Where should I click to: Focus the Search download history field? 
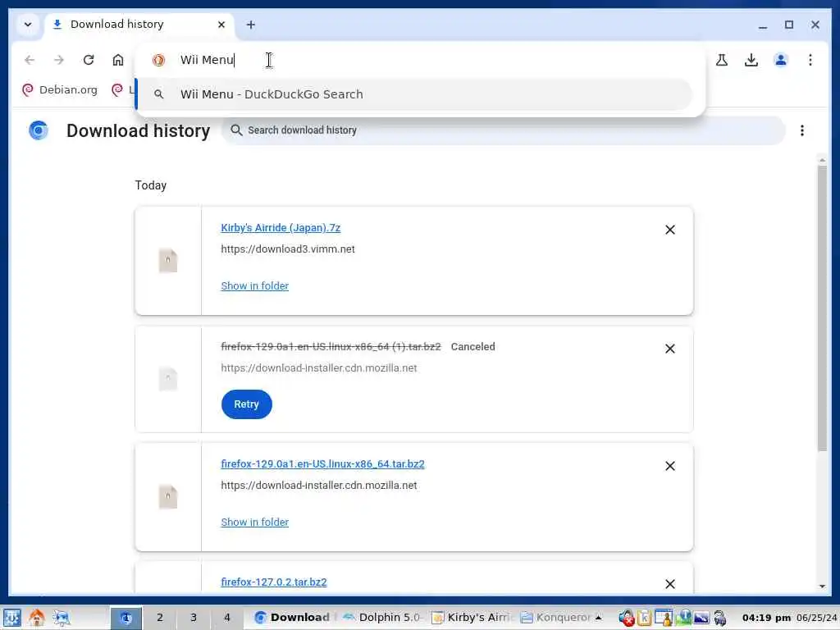point(504,130)
